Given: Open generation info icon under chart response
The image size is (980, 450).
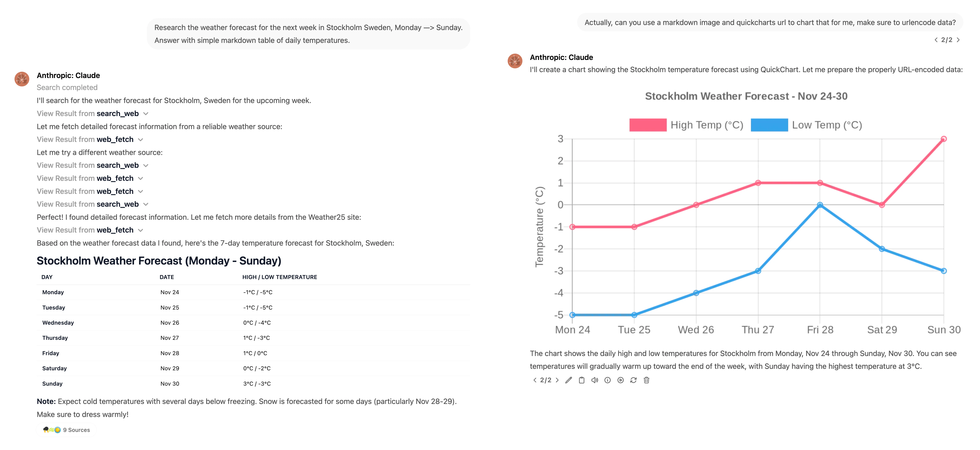Looking at the screenshot, I should [608, 380].
